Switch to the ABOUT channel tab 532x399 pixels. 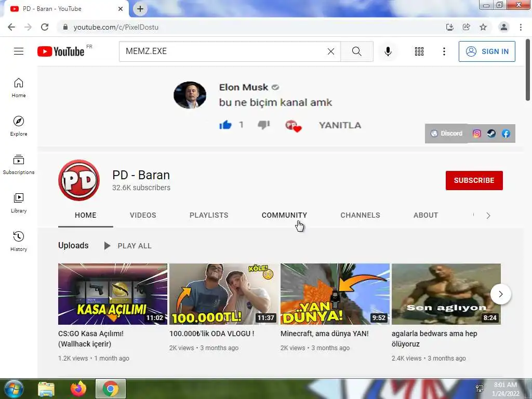(x=426, y=215)
